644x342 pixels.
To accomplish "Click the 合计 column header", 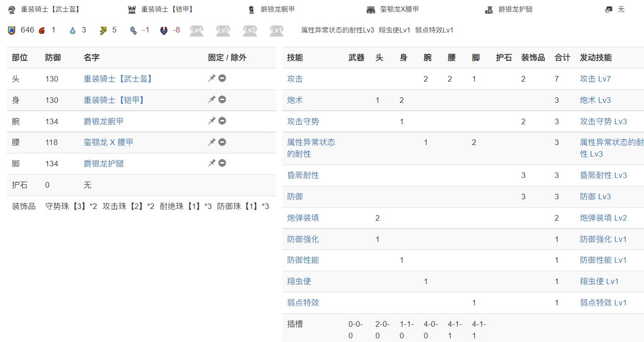I will click(x=562, y=57).
